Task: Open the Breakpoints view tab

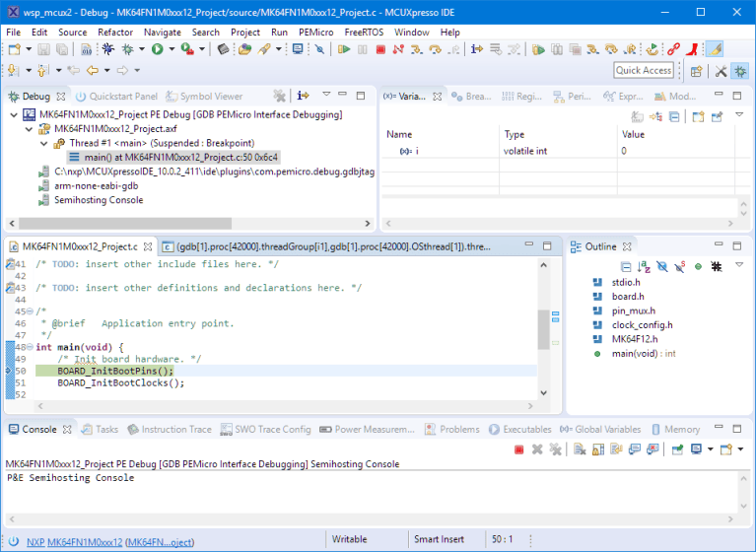Action: click(471, 97)
